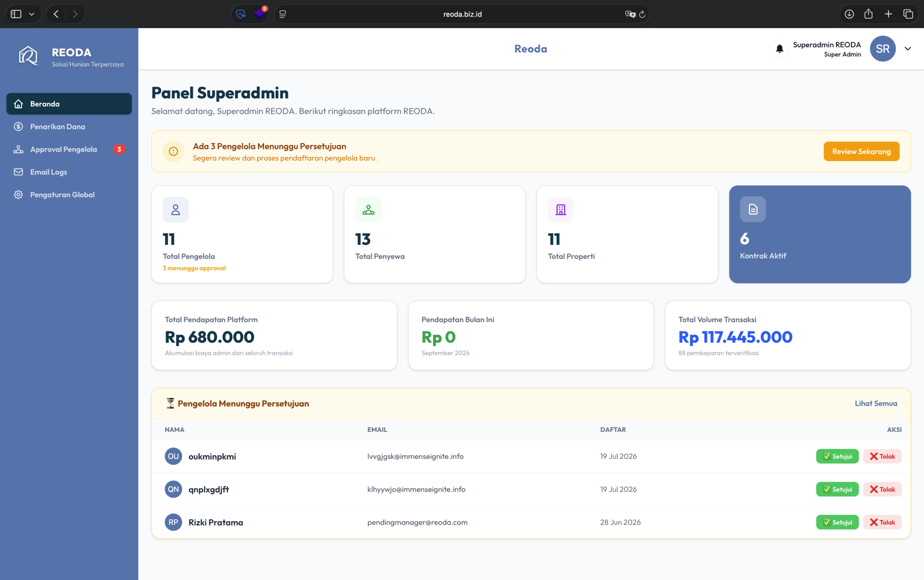Click the browser share icon

[868, 14]
